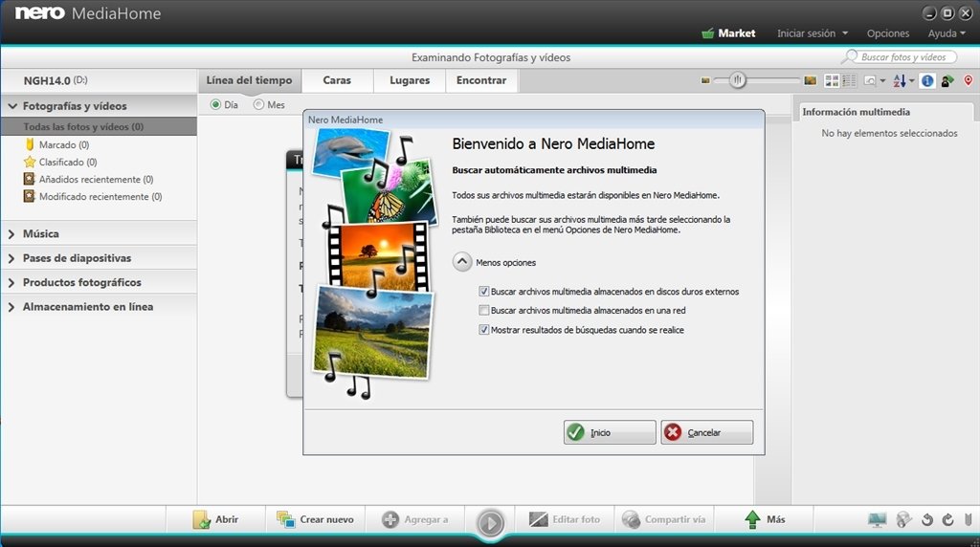Select the large thumbnail size icon

810,80
